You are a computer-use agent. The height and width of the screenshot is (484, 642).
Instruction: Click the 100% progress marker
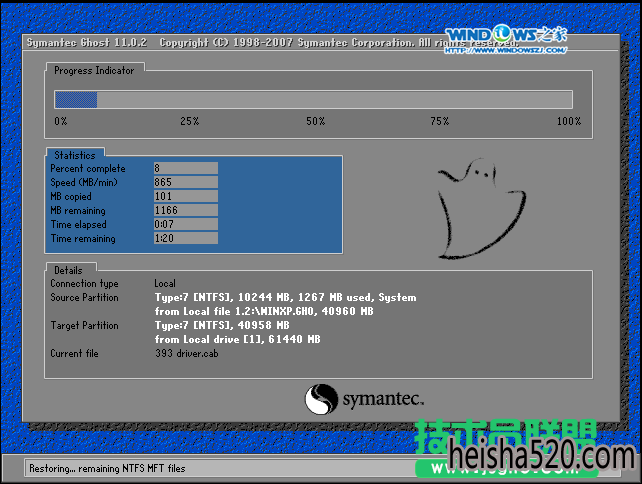click(x=569, y=121)
